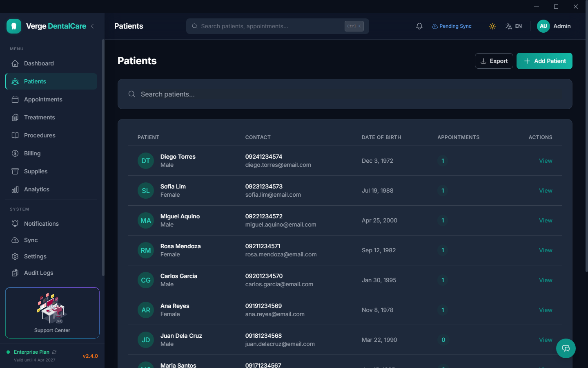Click the SL avatar for Sofia Lim
Viewport: 588px width, 368px height.
pos(146,191)
